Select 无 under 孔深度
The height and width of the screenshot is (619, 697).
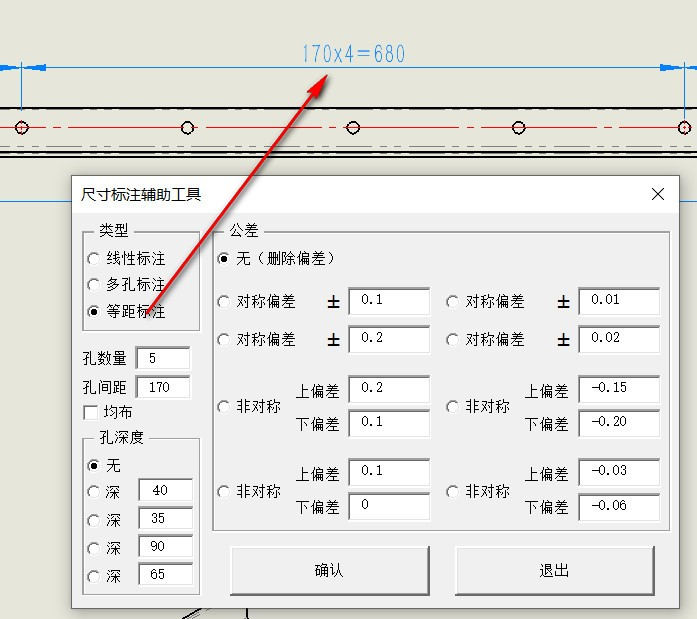coord(93,466)
